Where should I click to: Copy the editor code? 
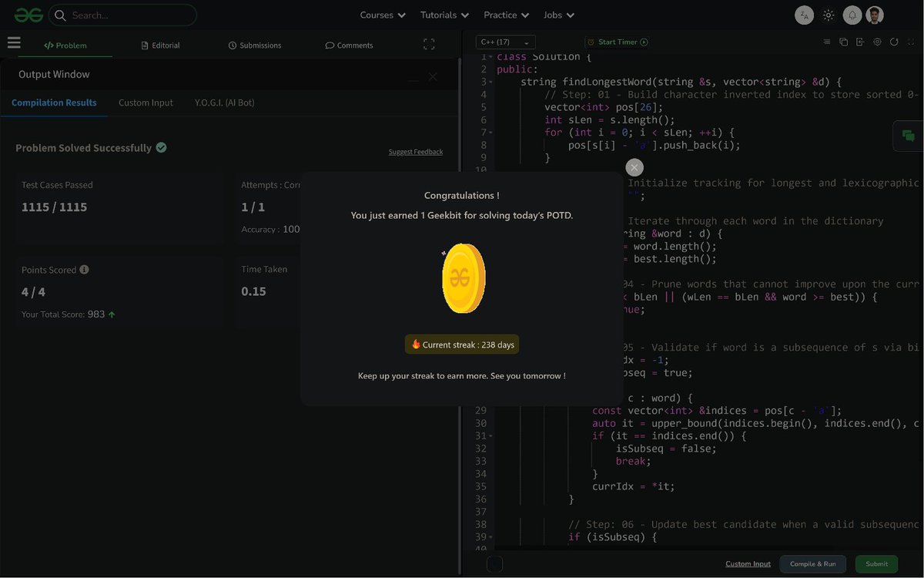pyautogui.click(x=843, y=42)
